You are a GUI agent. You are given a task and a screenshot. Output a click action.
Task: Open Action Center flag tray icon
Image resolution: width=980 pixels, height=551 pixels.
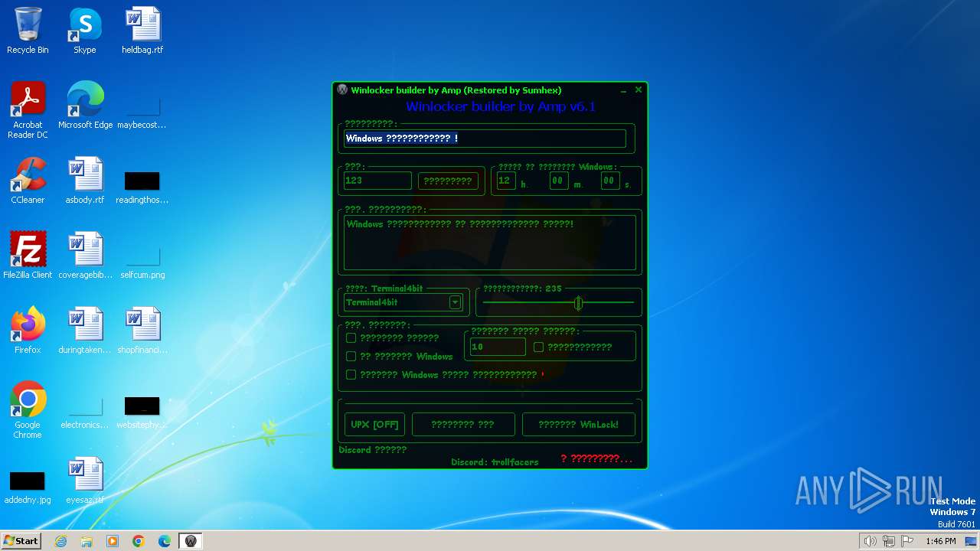(x=907, y=541)
